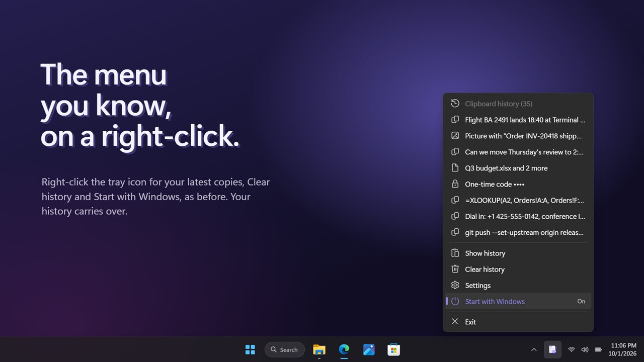Paste the Flight BA 2491 lands entry
This screenshot has width=644, height=362.
pyautogui.click(x=518, y=120)
